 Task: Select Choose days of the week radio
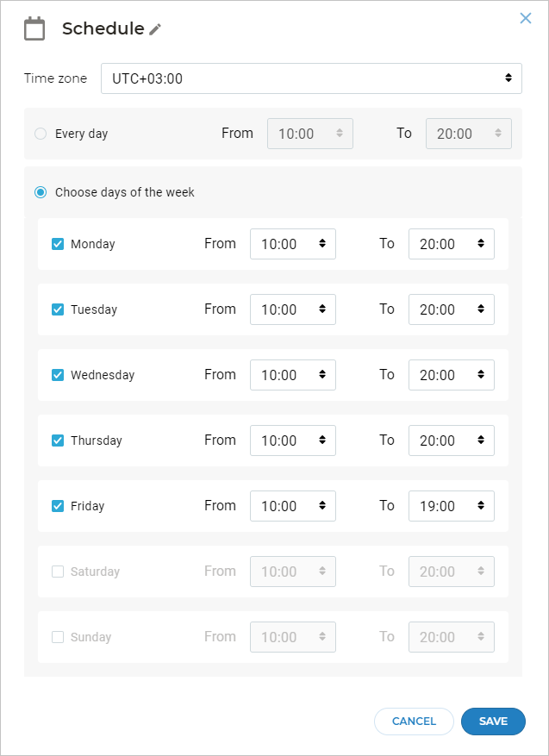click(x=41, y=192)
